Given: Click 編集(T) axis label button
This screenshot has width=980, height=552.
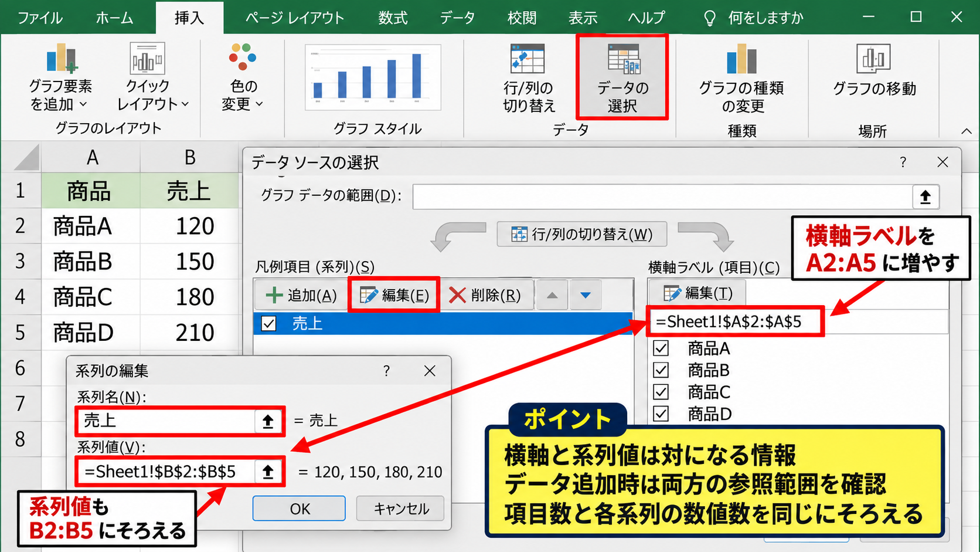Looking at the screenshot, I should 697,293.
